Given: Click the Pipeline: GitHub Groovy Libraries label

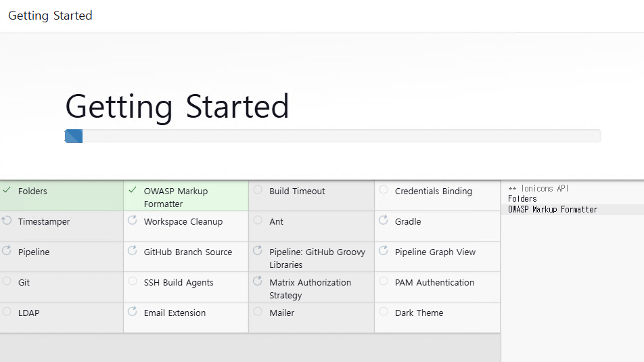Looking at the screenshot, I should pyautogui.click(x=317, y=258).
